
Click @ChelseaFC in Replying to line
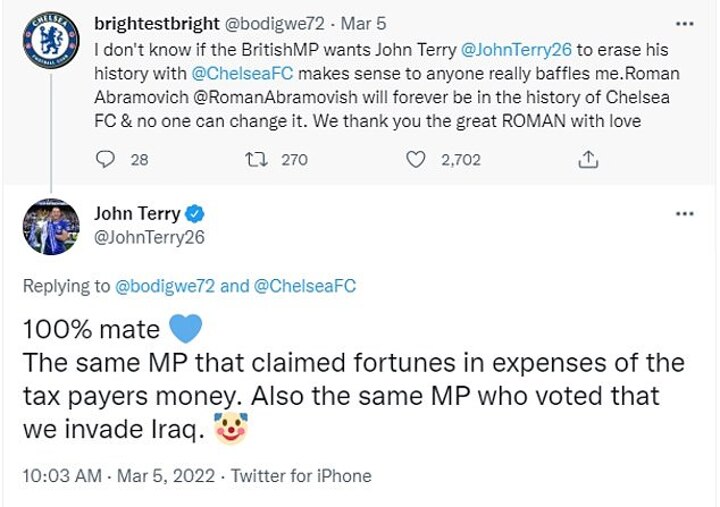306,286
